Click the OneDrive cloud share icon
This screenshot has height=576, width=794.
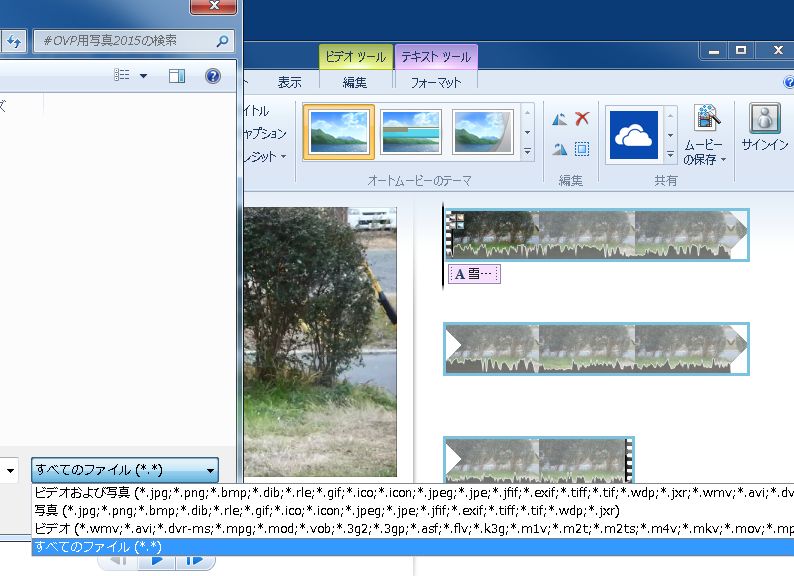click(x=633, y=134)
